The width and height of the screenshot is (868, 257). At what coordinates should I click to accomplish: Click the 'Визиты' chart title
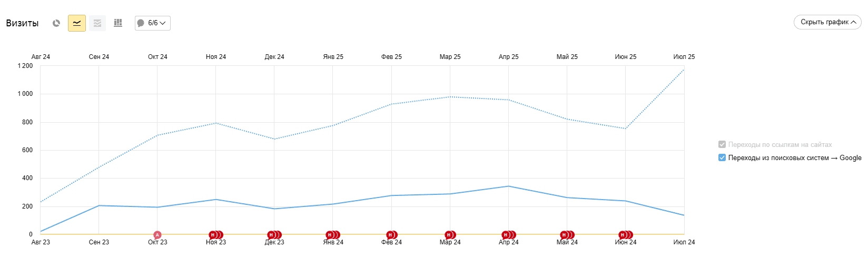point(22,23)
